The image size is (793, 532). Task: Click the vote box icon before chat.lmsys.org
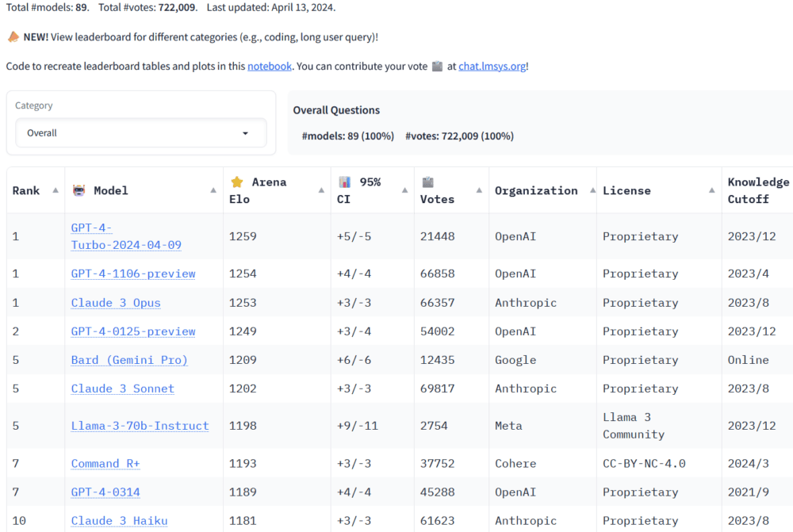click(x=438, y=67)
